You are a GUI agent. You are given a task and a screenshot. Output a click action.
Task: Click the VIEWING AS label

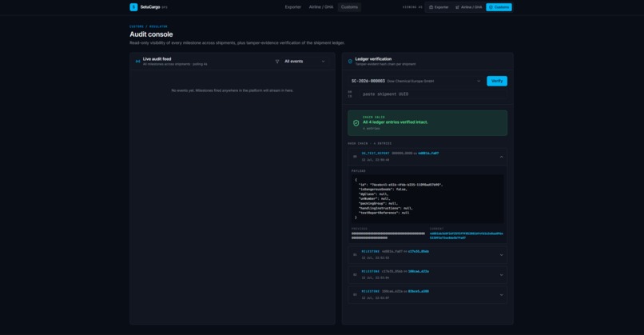click(412, 7)
